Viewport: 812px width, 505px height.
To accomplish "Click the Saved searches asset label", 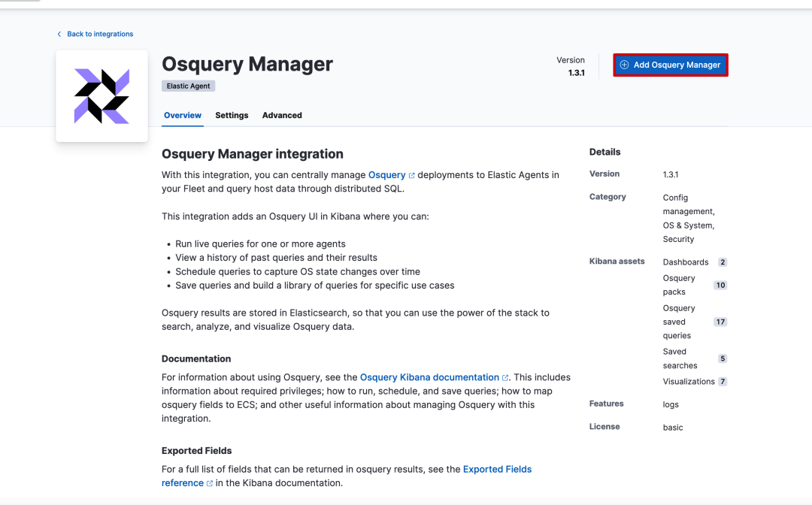I will click(x=680, y=358).
